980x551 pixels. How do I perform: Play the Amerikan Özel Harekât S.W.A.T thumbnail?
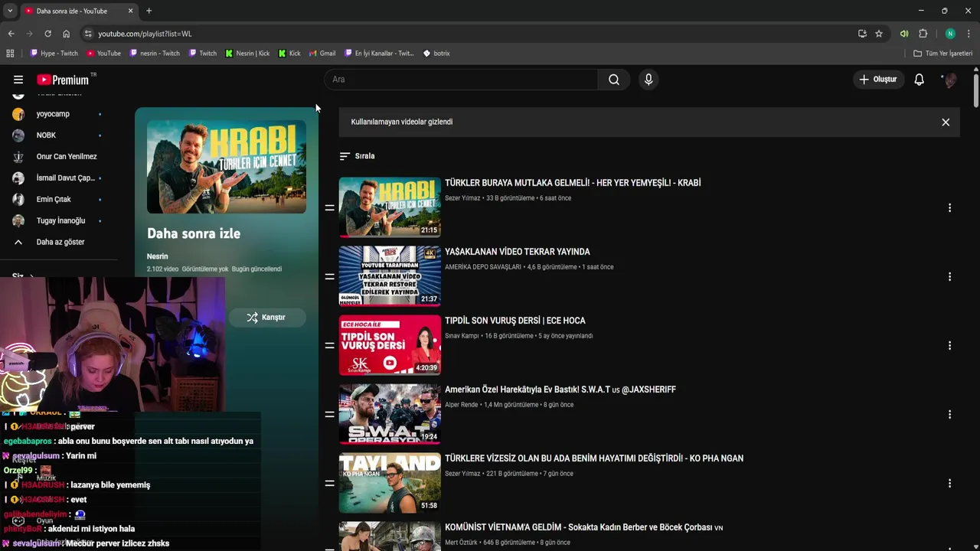point(390,414)
